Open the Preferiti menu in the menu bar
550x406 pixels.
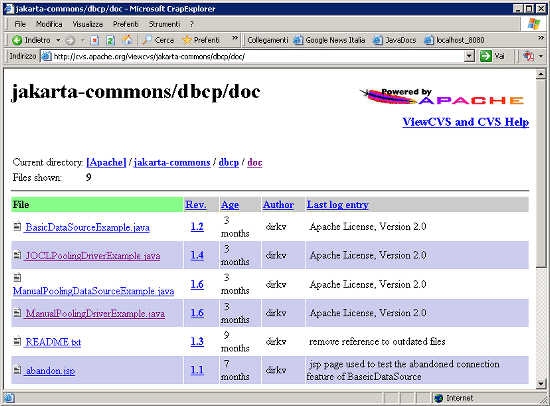[126, 24]
